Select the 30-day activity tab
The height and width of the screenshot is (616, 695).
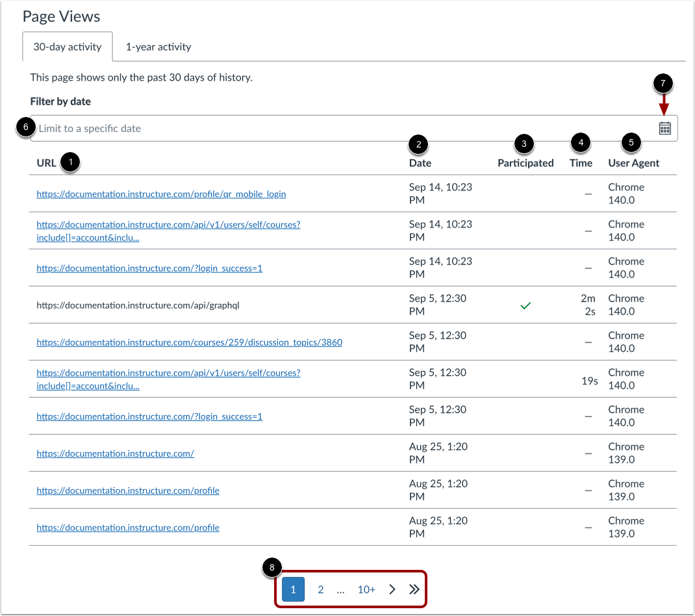pos(68,46)
